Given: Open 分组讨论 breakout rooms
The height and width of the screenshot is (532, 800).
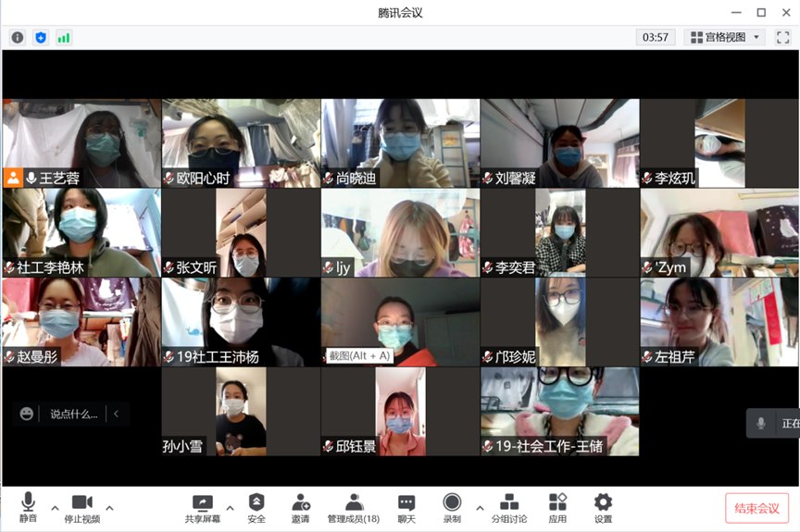Looking at the screenshot, I should click(508, 507).
